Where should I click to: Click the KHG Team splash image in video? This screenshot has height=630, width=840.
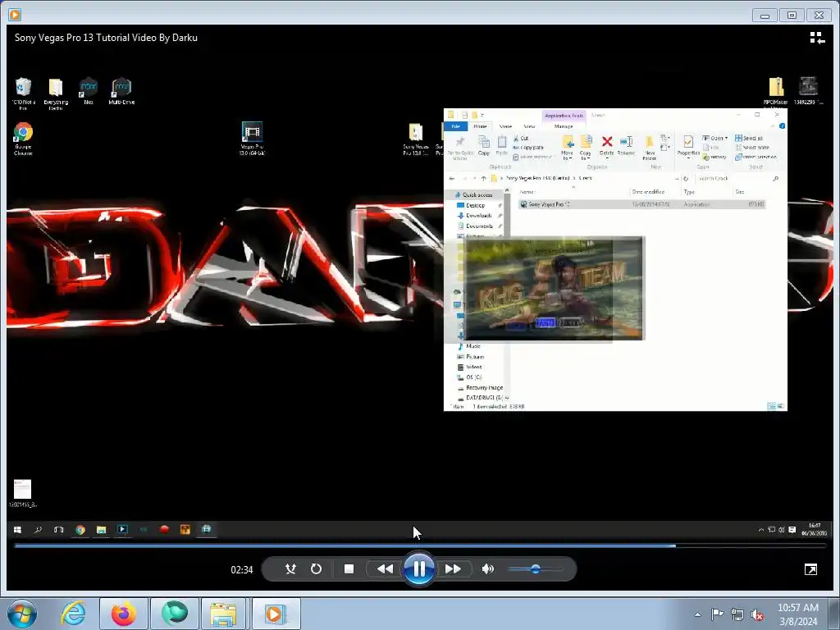point(554,288)
